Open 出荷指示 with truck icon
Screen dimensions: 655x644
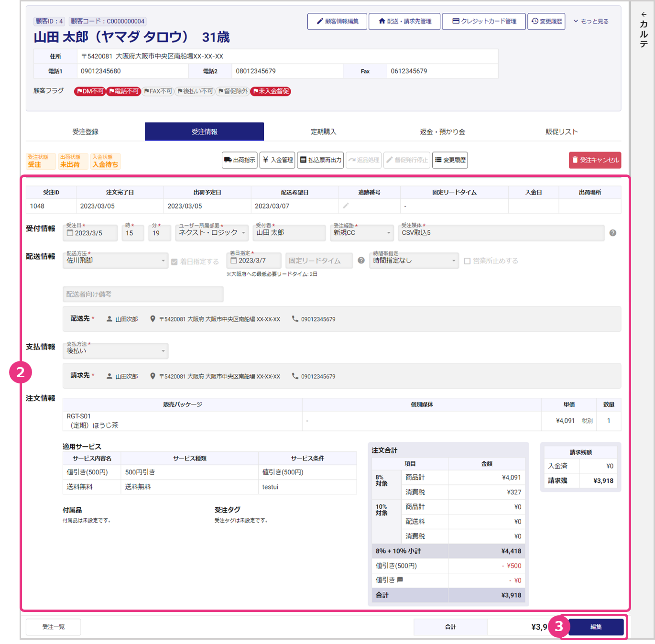(240, 160)
